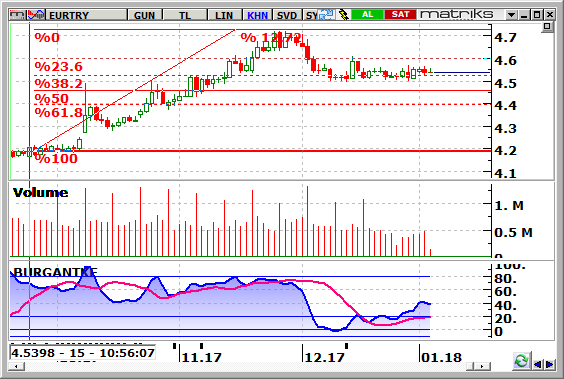This screenshot has width=564, height=379.
Task: Open the TL currency selector
Action: coord(185,15)
